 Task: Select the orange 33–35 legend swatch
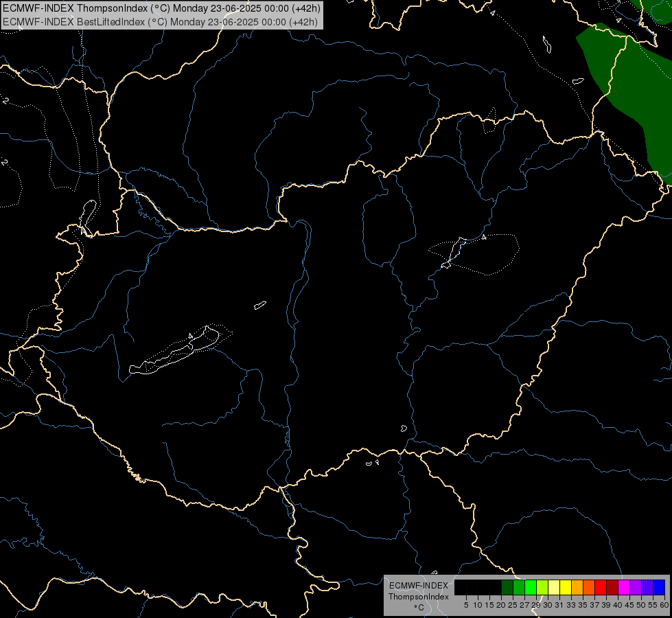pyautogui.click(x=577, y=588)
